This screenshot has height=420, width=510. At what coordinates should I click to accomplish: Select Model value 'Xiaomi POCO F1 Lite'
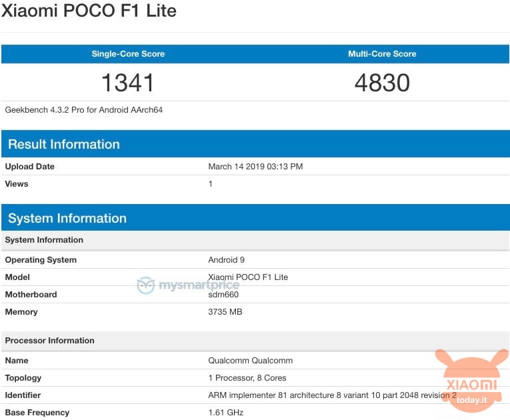pyautogui.click(x=248, y=277)
